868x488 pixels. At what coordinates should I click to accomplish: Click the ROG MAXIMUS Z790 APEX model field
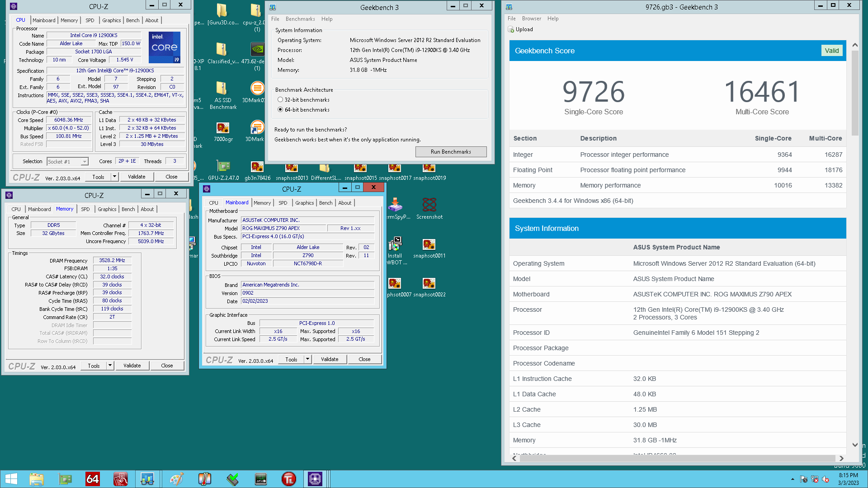[283, 229]
